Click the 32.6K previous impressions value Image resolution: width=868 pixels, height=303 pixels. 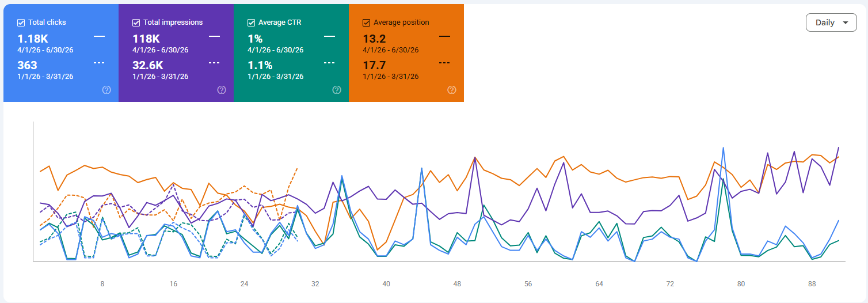click(x=149, y=65)
